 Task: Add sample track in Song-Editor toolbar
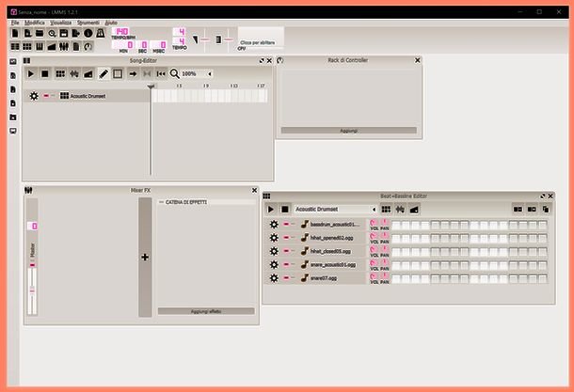(74, 74)
